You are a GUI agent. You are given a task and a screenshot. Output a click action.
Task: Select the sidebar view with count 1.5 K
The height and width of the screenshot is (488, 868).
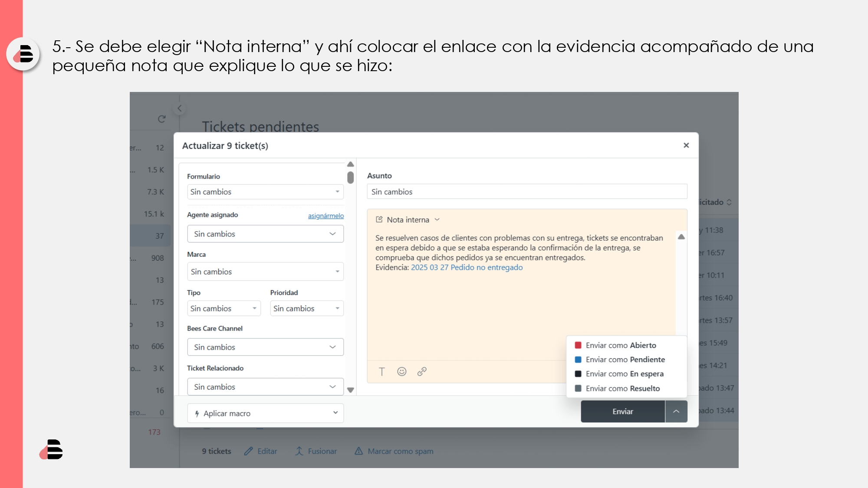pos(150,170)
